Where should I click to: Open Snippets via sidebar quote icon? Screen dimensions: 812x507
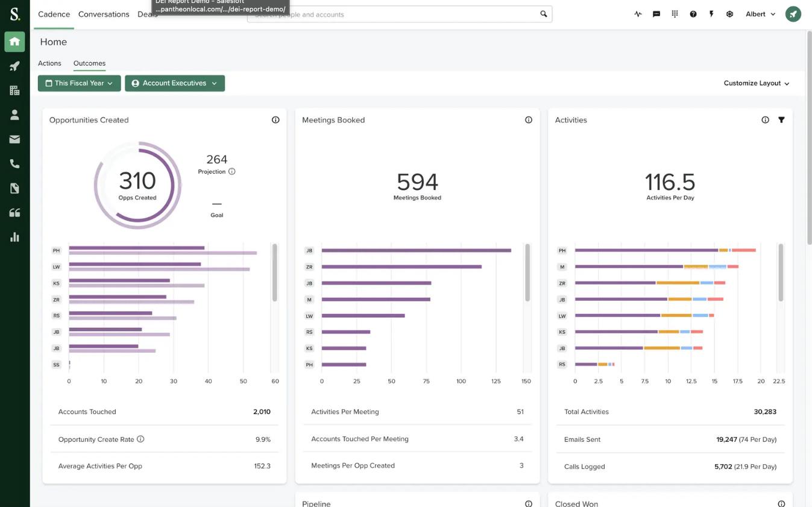[14, 213]
